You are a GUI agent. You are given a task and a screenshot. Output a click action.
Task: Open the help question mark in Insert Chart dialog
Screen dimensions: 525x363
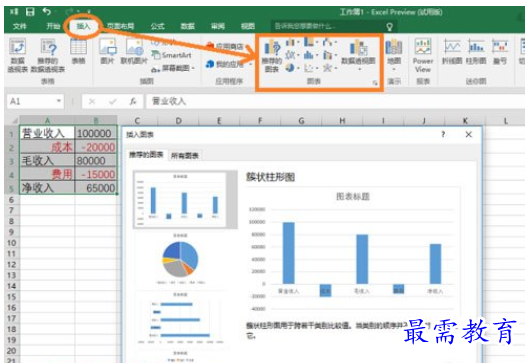[x=443, y=134]
